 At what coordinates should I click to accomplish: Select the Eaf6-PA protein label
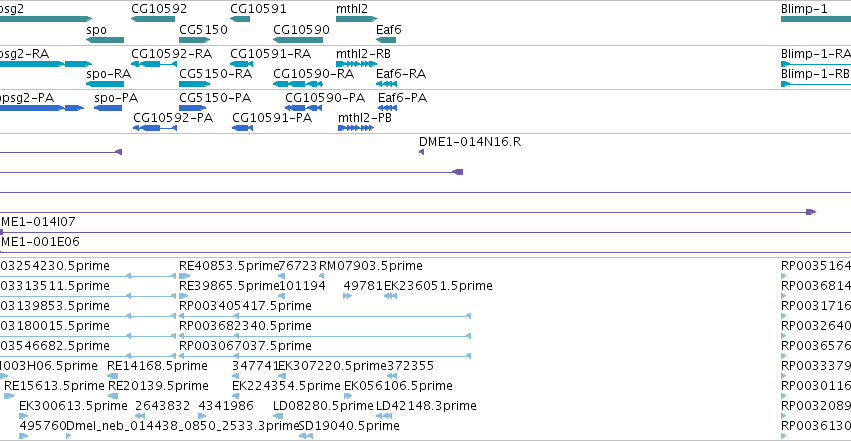(403, 98)
